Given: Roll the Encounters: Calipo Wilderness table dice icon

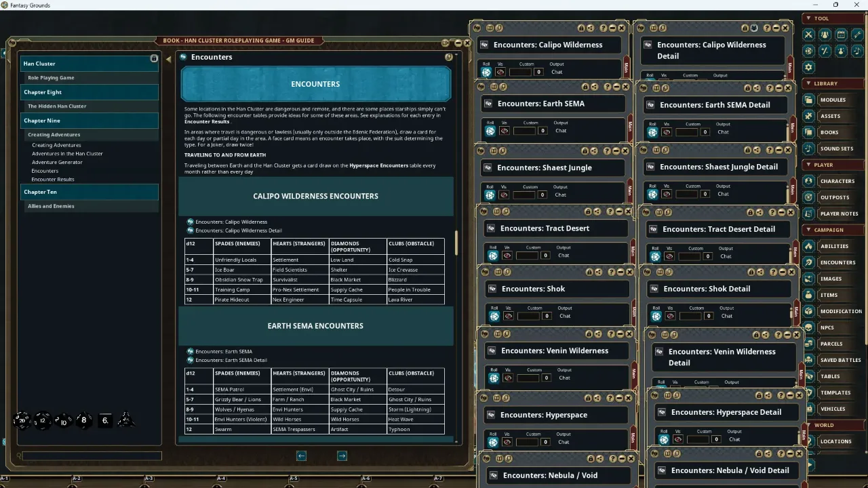Looking at the screenshot, I should pyautogui.click(x=486, y=72).
